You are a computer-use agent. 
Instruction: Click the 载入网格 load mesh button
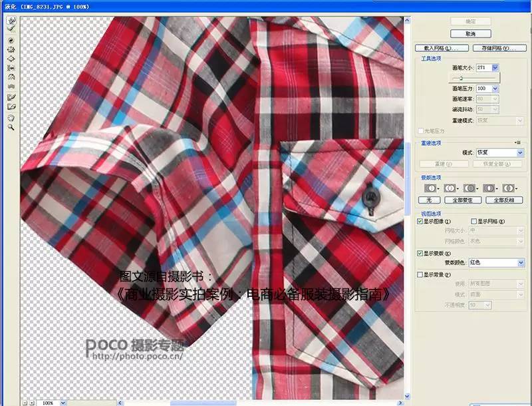pos(441,48)
